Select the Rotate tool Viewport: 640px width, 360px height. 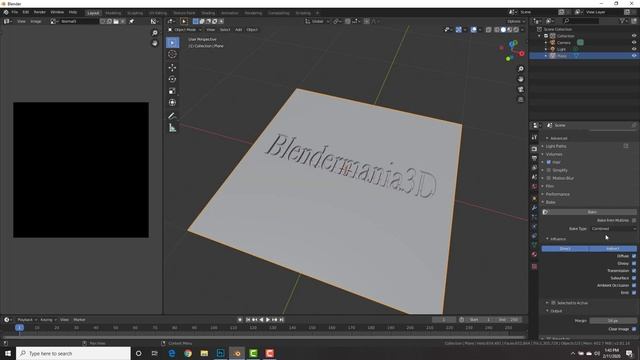point(173,79)
